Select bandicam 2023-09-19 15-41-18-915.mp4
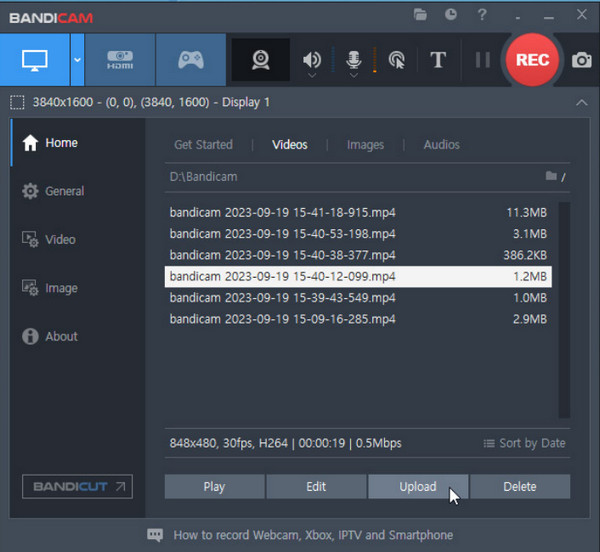Viewport: 600px width, 552px height. 358,212
